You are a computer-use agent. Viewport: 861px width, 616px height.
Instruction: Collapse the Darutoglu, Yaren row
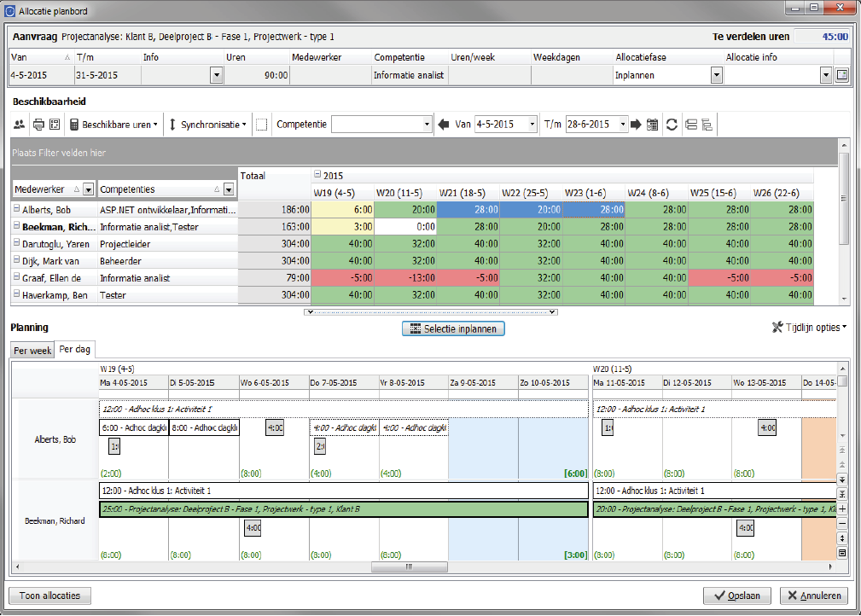pos(16,242)
